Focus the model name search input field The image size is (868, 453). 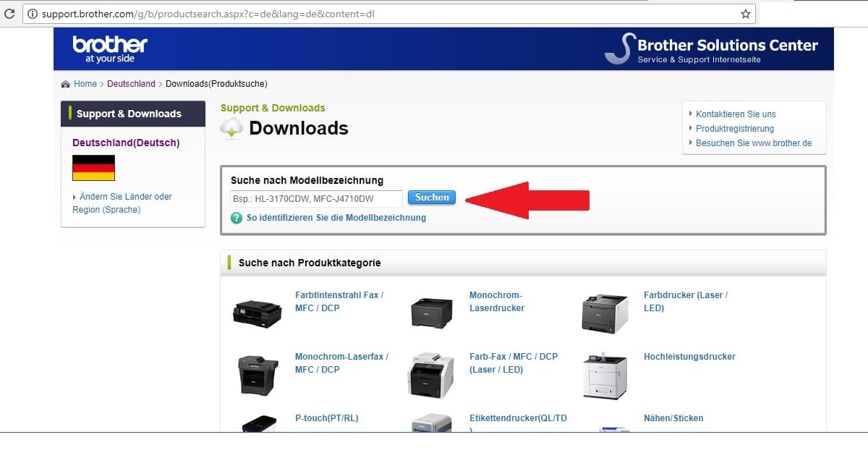[316, 198]
